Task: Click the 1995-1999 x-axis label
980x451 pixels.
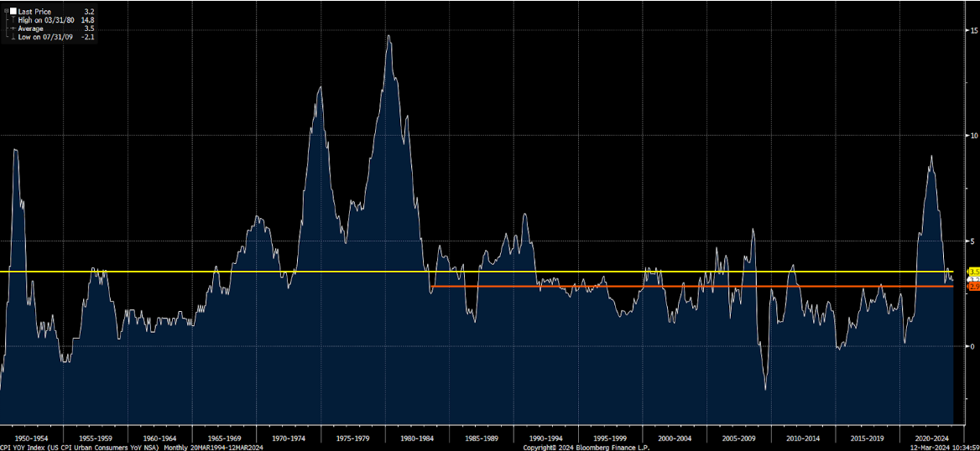Action: coord(610,438)
